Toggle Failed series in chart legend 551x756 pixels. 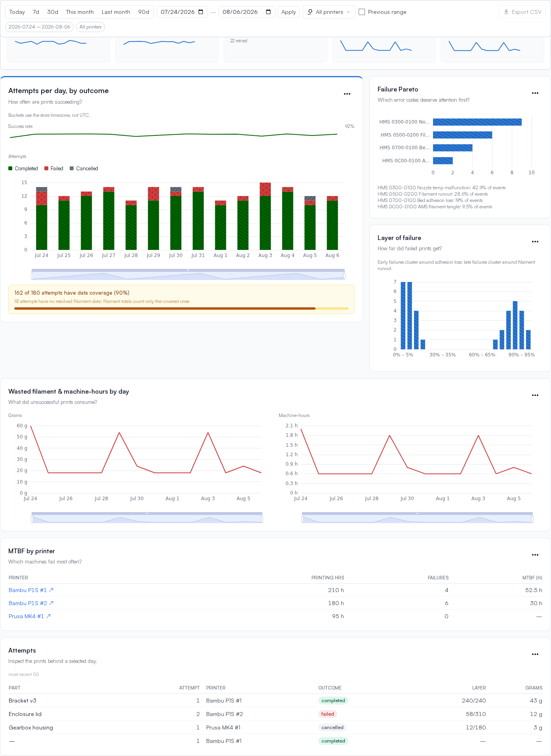click(x=54, y=168)
